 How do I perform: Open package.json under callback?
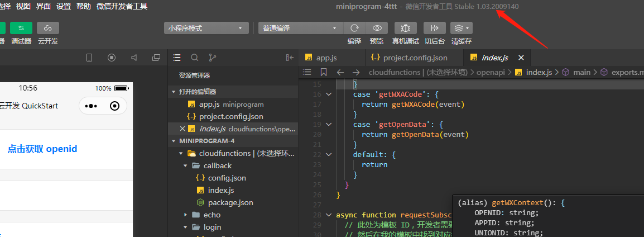tap(233, 203)
